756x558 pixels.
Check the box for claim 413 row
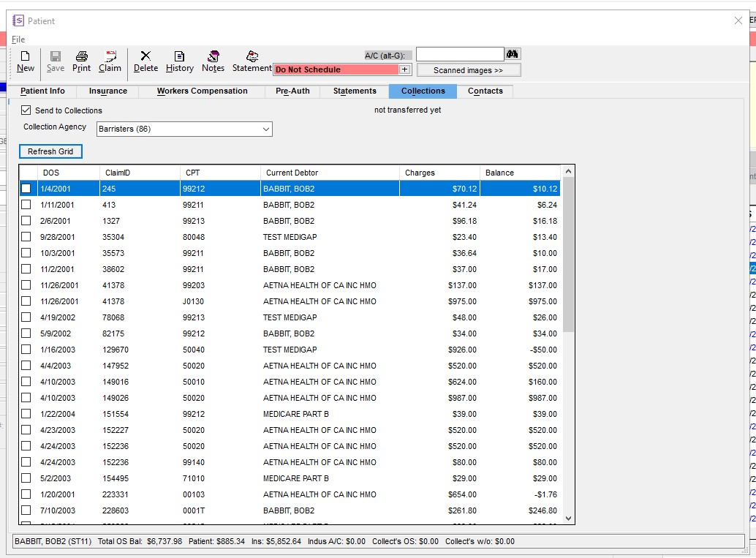click(26, 205)
